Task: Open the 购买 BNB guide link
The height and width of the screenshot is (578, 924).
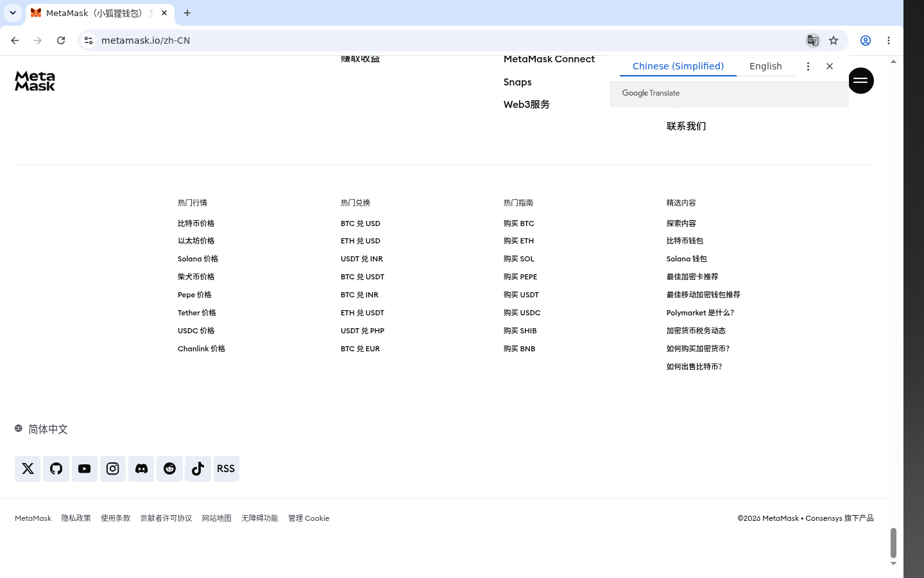Action: [x=520, y=349]
